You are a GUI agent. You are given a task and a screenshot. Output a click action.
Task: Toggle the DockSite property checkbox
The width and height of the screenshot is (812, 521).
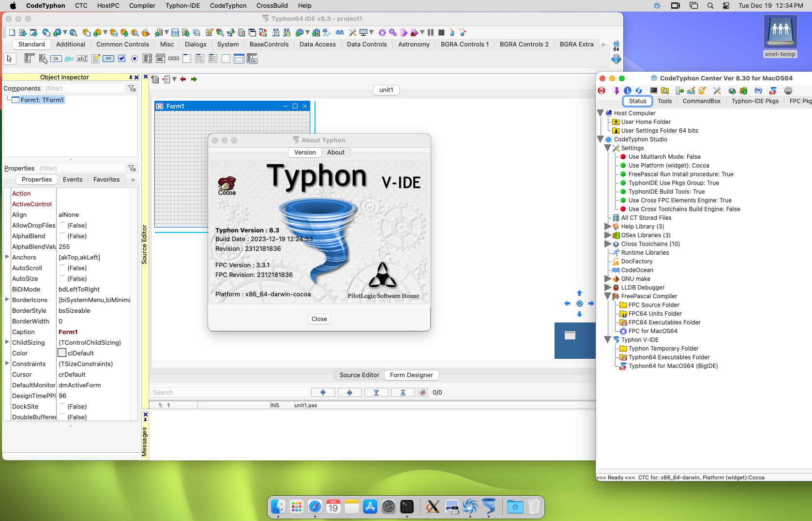[62, 407]
